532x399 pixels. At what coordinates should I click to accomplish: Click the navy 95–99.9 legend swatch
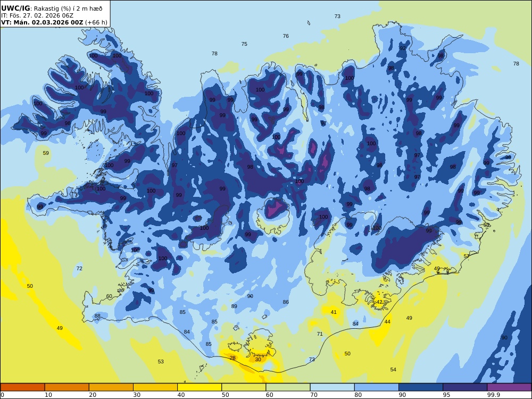(465, 387)
